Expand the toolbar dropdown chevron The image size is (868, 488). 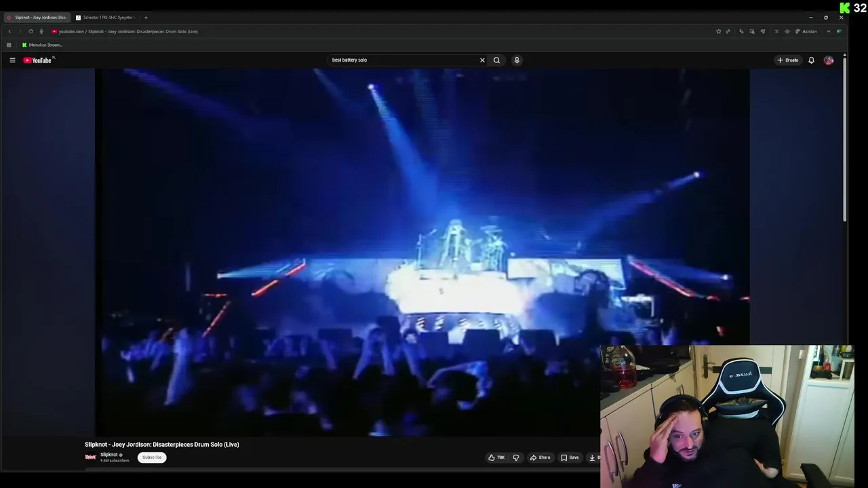pyautogui.click(x=828, y=31)
